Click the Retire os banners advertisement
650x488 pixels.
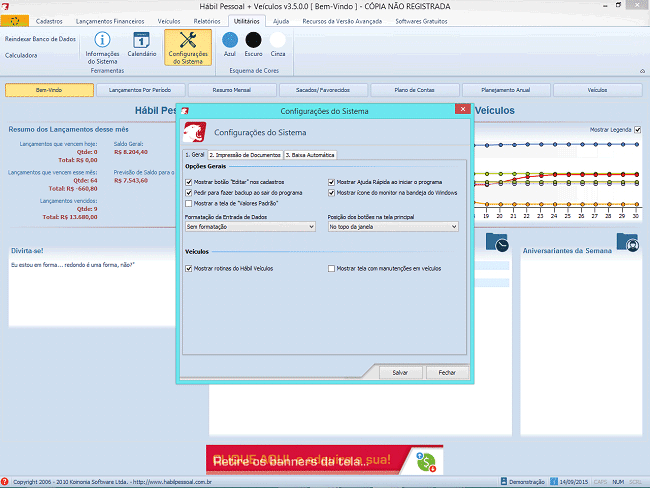tap(324, 460)
